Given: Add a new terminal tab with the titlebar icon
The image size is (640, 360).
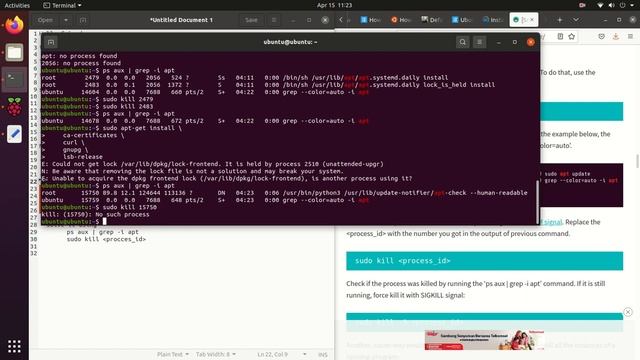Looking at the screenshot, I should (x=51, y=42).
